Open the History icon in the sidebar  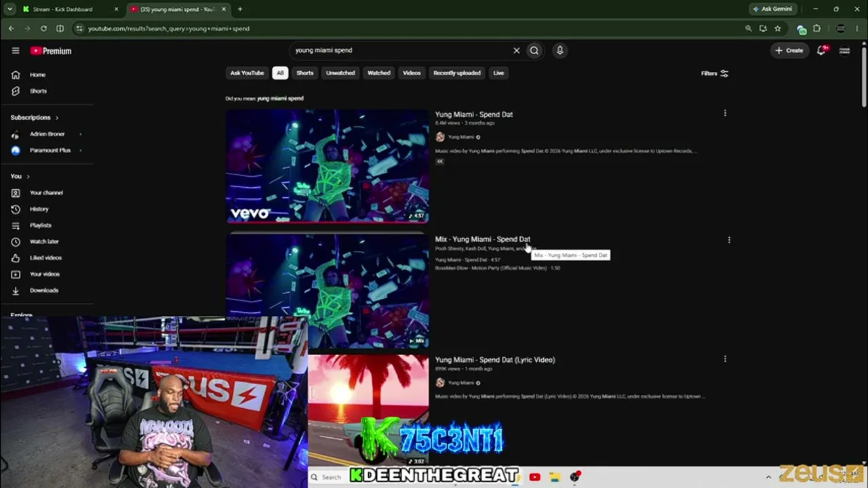pos(16,209)
